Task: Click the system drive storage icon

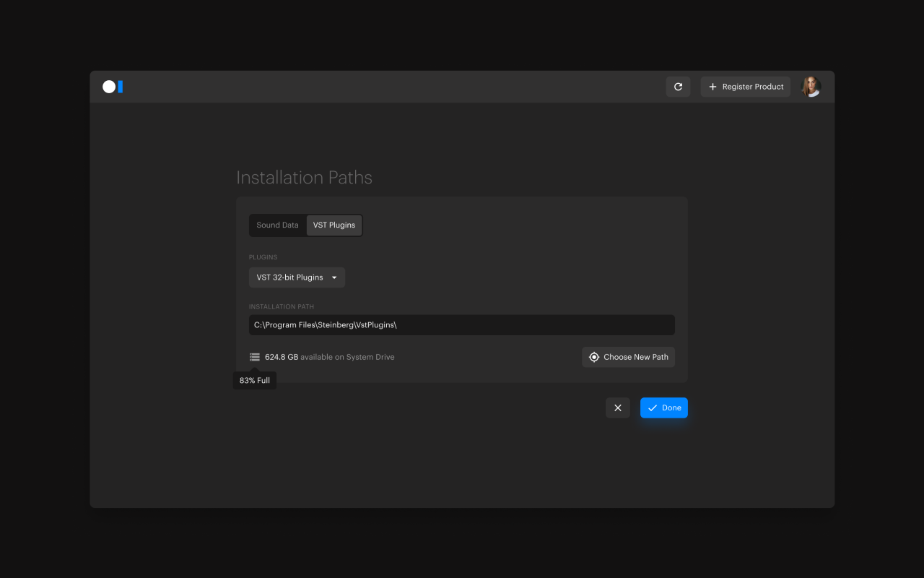Action: point(255,357)
